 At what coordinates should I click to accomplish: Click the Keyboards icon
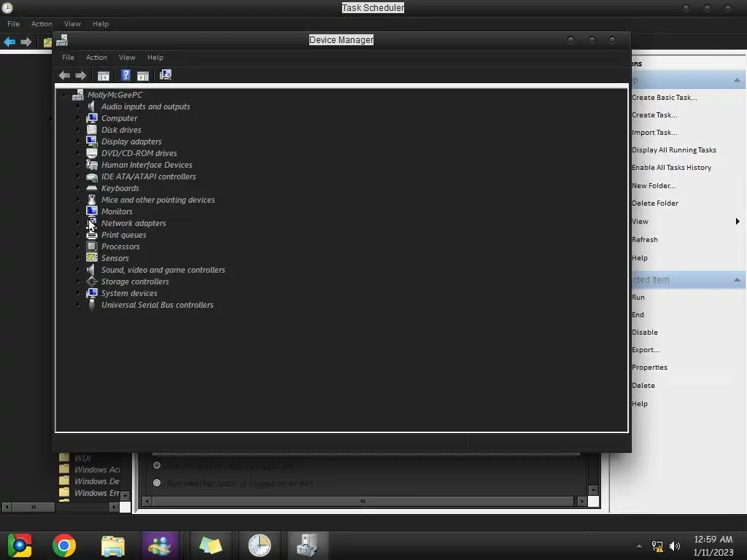pyautogui.click(x=91, y=188)
